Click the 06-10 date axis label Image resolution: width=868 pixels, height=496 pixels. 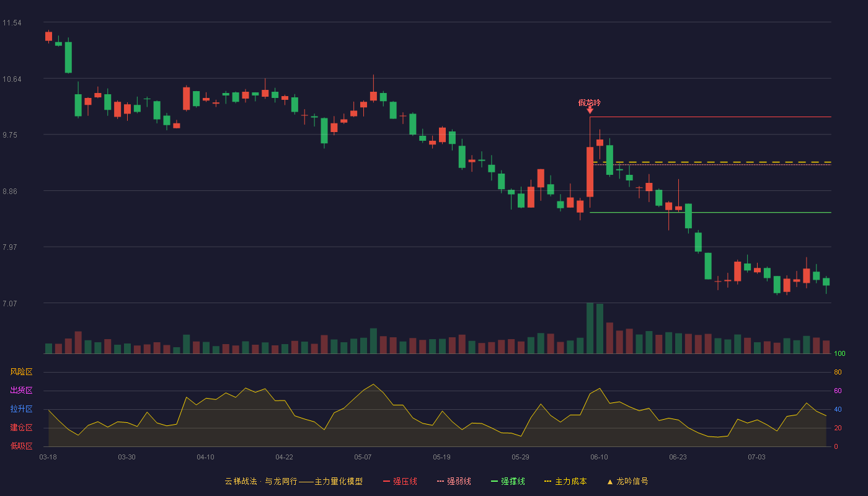(599, 457)
